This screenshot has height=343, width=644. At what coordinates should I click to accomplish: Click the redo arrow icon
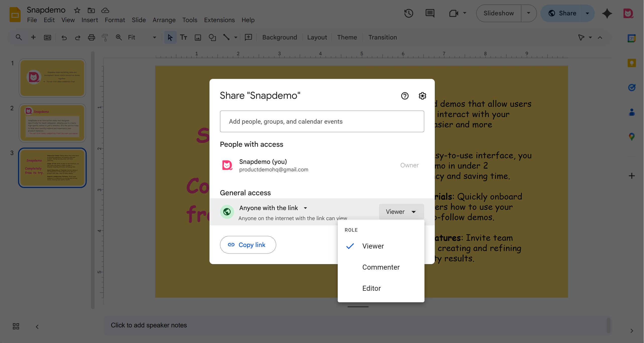pos(78,37)
